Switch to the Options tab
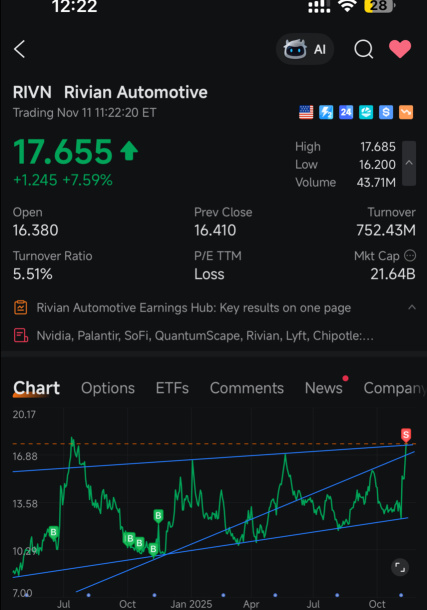427x610 pixels. click(x=108, y=388)
